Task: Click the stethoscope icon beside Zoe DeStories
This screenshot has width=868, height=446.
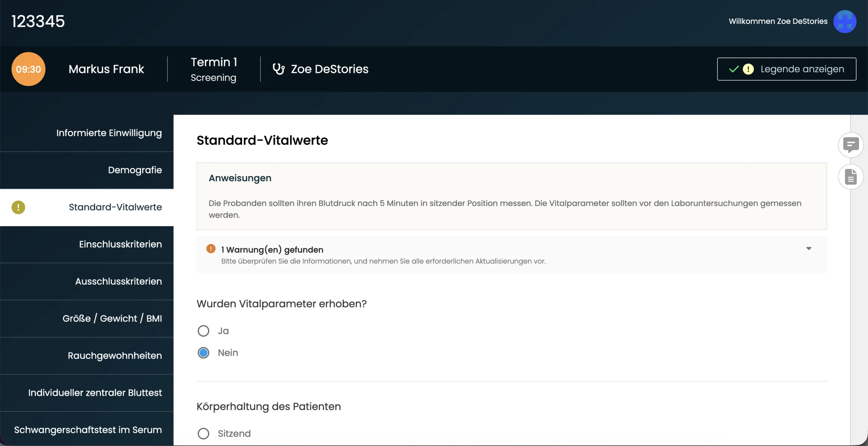Action: click(278, 69)
